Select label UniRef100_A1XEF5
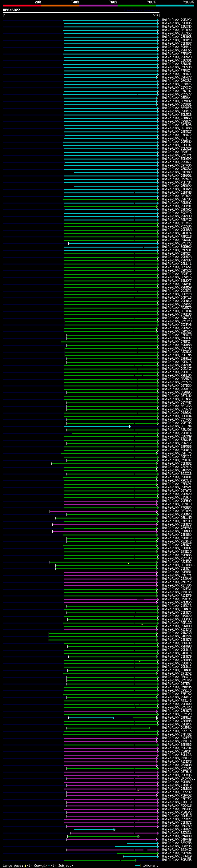 pos(176,738)
